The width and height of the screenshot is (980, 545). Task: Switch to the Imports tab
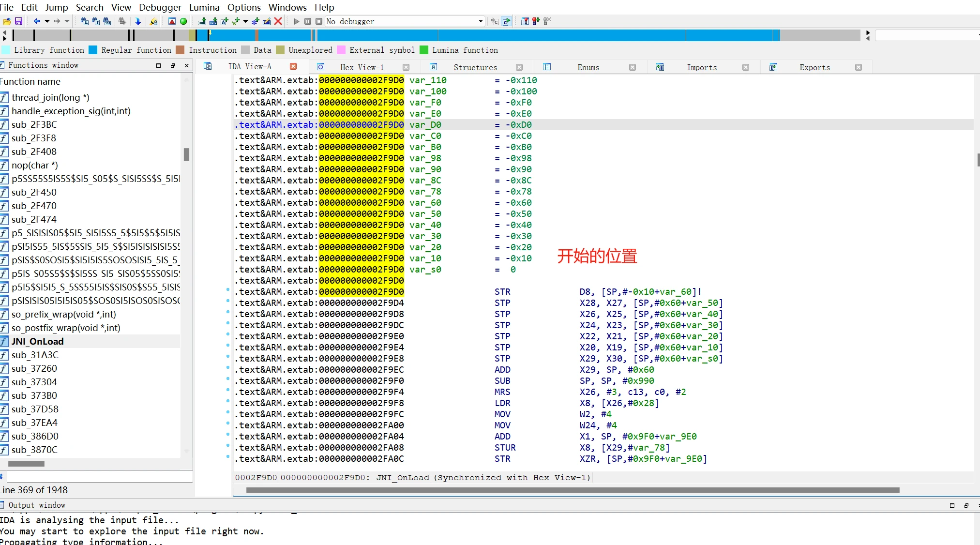tap(701, 67)
